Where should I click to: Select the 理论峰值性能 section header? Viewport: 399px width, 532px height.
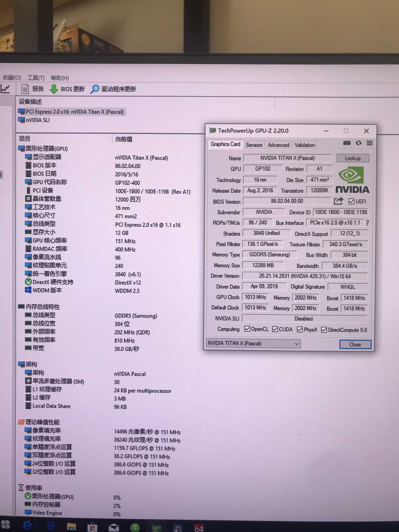39,422
